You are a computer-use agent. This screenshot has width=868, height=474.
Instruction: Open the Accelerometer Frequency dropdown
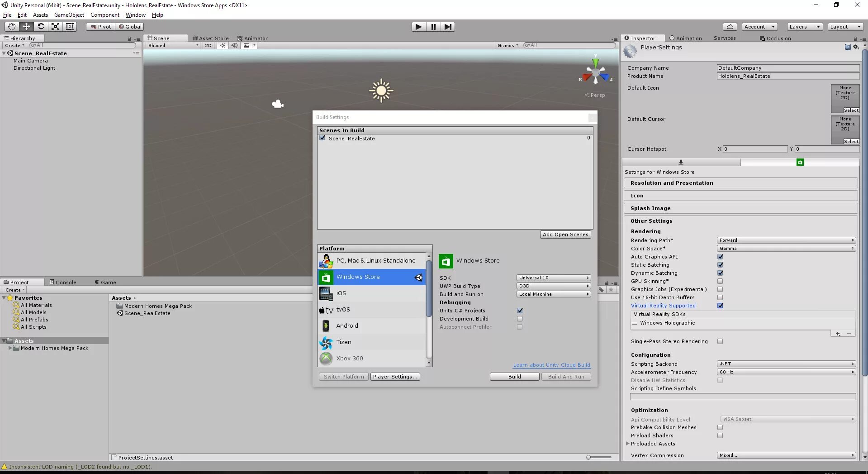786,372
